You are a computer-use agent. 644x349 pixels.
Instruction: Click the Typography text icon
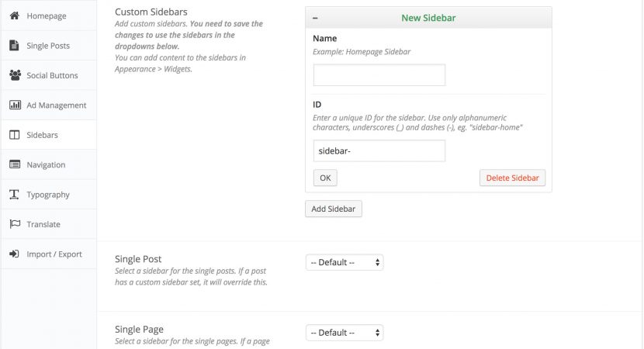tap(14, 194)
